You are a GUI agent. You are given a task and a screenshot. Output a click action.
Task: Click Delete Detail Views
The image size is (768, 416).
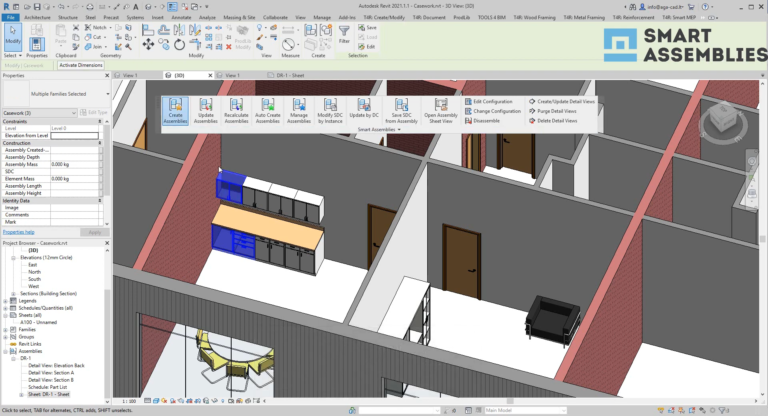pos(552,121)
